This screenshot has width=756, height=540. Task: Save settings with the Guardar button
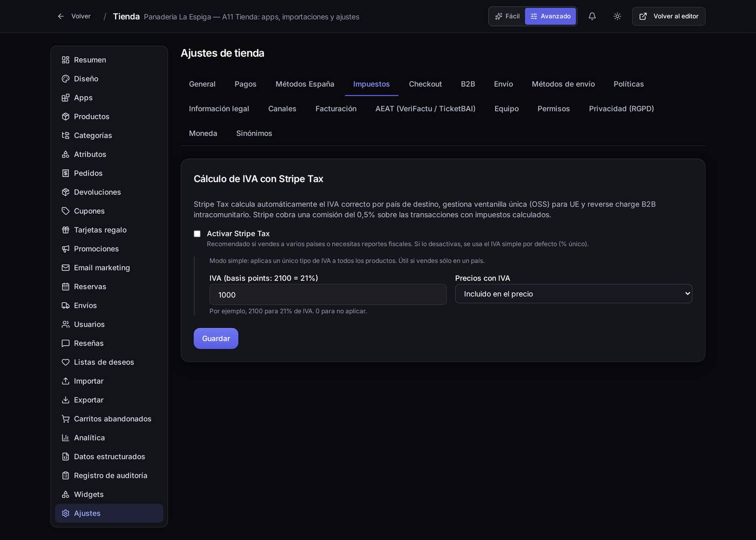tap(216, 339)
